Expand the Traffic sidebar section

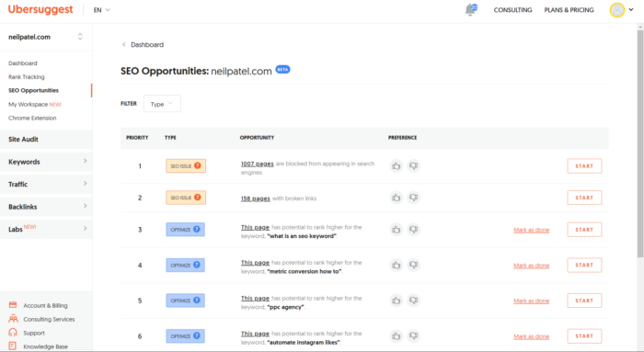46,184
